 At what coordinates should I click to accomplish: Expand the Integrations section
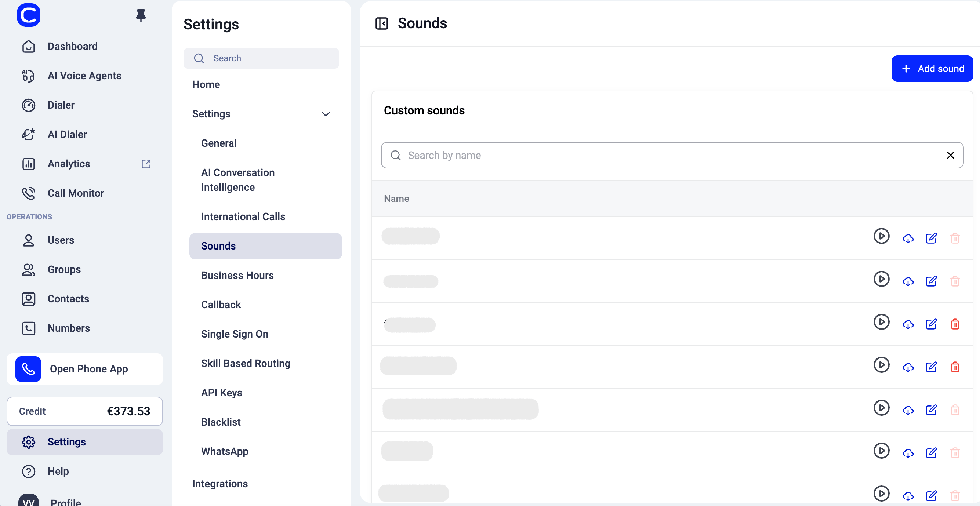(x=220, y=484)
